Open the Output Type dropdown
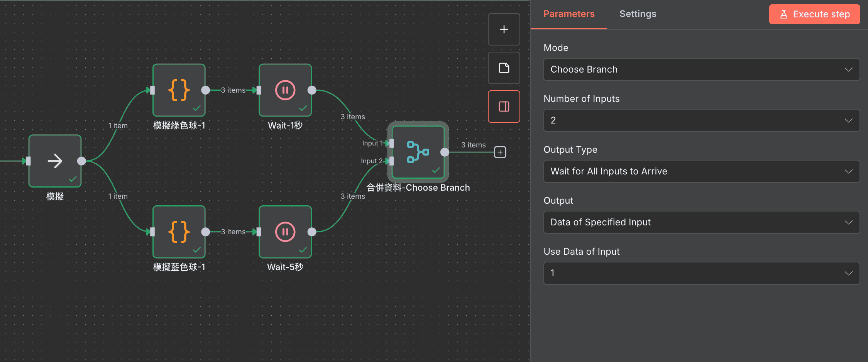 [701, 171]
